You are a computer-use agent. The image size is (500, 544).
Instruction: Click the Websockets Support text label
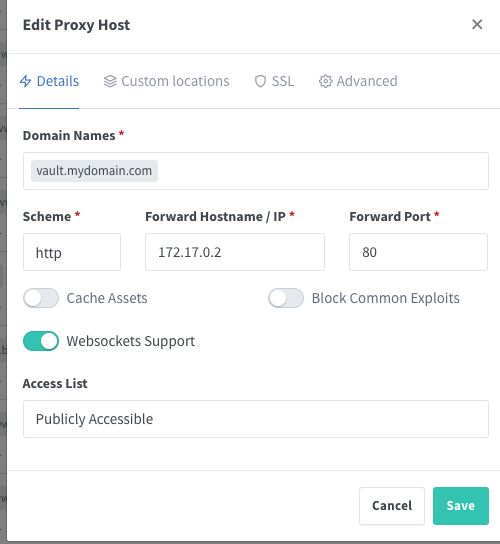tap(131, 341)
